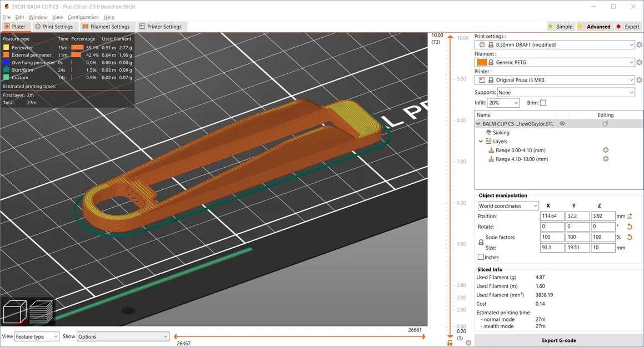The image size is (644, 347).
Task: Select Expert mode
Action: pos(627,27)
